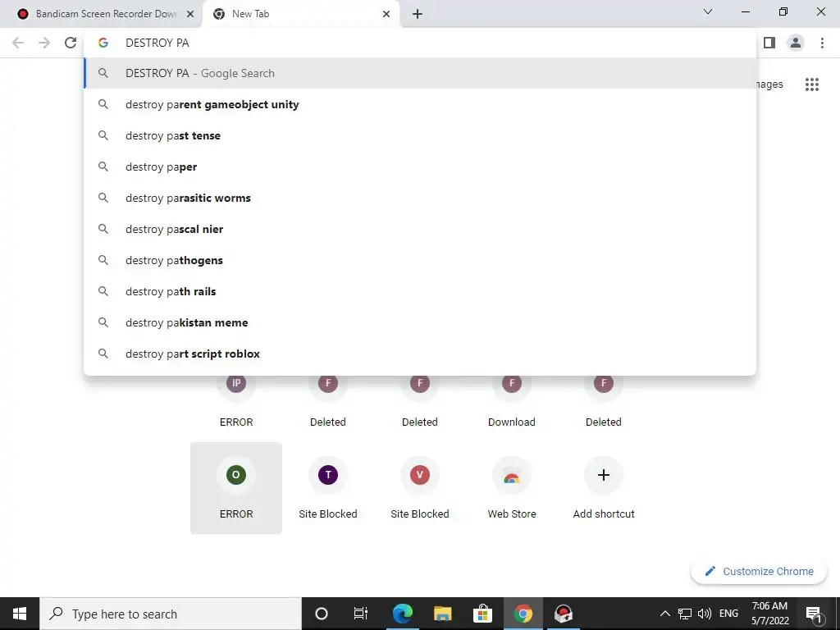Click the profile avatar icon

(796, 43)
